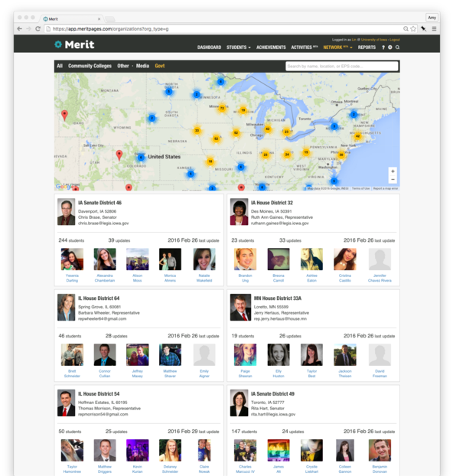The image size is (453, 476).
Task: Zoom in on the map
Action: pyautogui.click(x=393, y=171)
